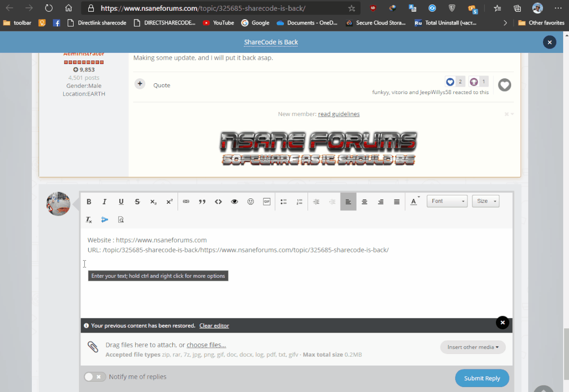Screen dimensions: 569x392
Task: Open the Documents - OneDrive bookmark
Action: [x=307, y=23]
